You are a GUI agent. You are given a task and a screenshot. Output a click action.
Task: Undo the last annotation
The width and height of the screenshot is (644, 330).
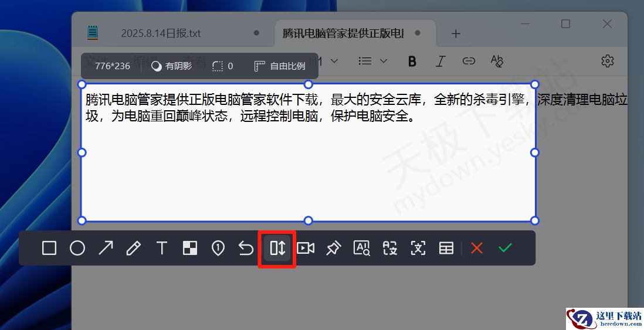246,248
